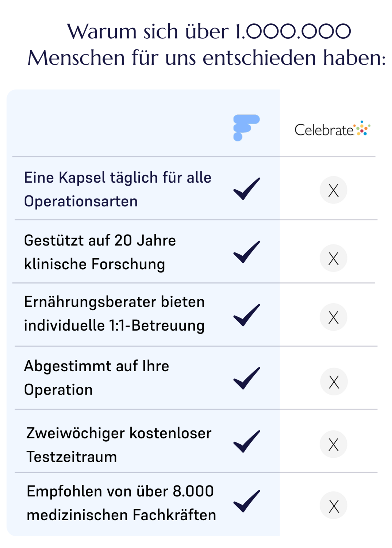Screen dimensions: 392x548
Task: Click text Empfohlen von über 8.000 medizinischen Fachkräften
Action: [121, 503]
